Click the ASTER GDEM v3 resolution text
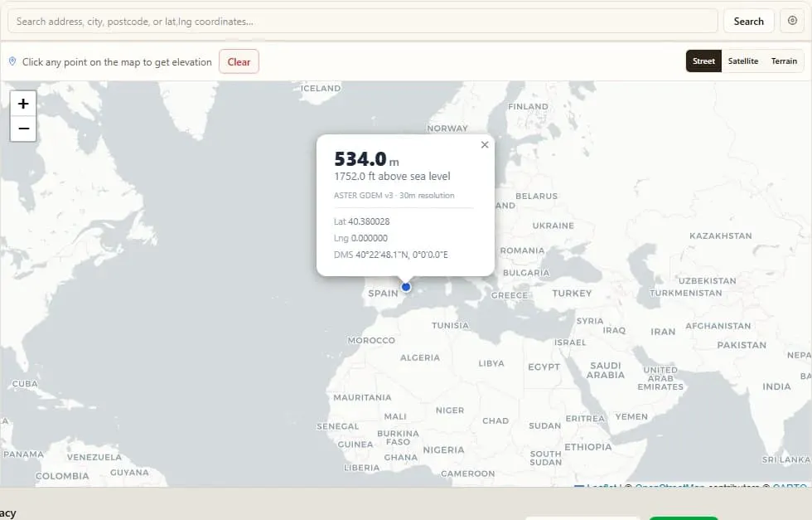Screen dimensions: 812x520 394,196
